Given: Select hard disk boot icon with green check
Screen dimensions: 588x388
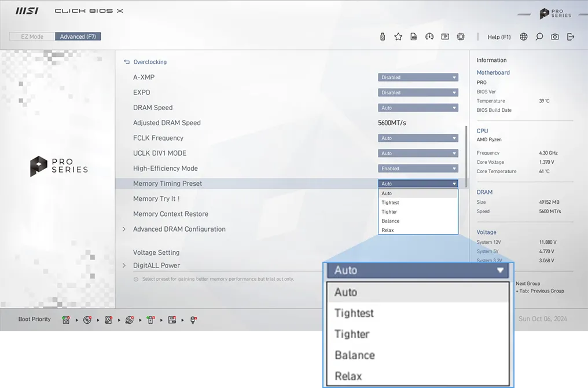Looking at the screenshot, I should pos(66,320).
